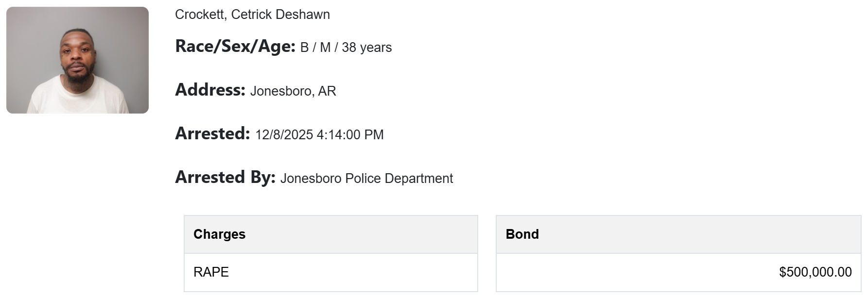Image resolution: width=868 pixels, height=296 pixels.
Task: Click the Jonesboro Police Department text
Action: point(366,179)
